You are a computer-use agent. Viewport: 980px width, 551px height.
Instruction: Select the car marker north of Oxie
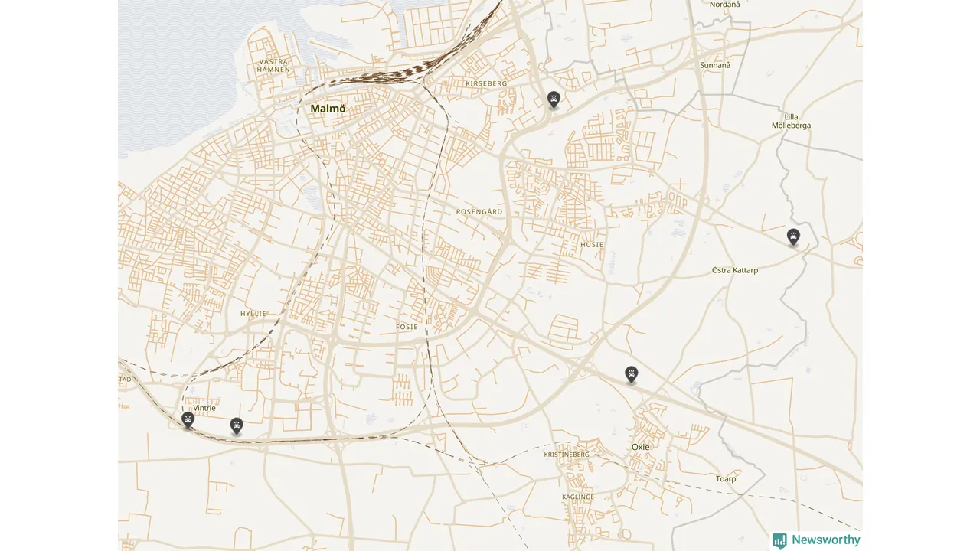(631, 374)
